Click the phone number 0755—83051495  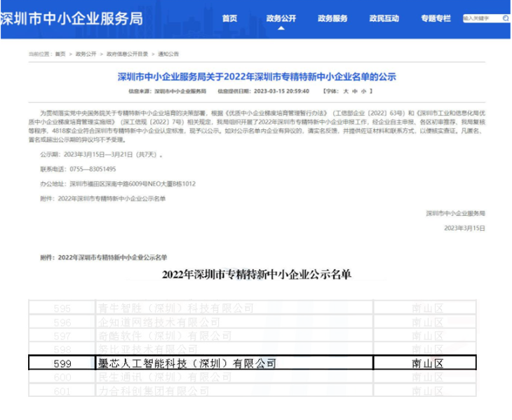[93, 169]
